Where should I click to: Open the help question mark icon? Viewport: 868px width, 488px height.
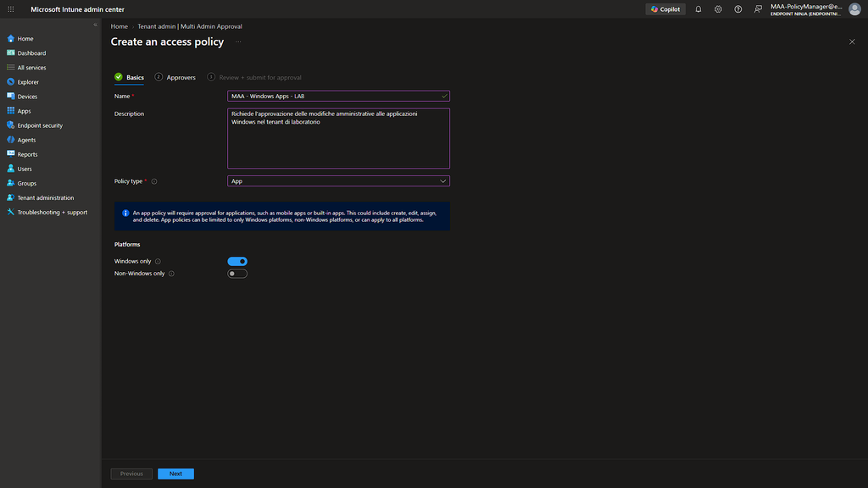738,9
